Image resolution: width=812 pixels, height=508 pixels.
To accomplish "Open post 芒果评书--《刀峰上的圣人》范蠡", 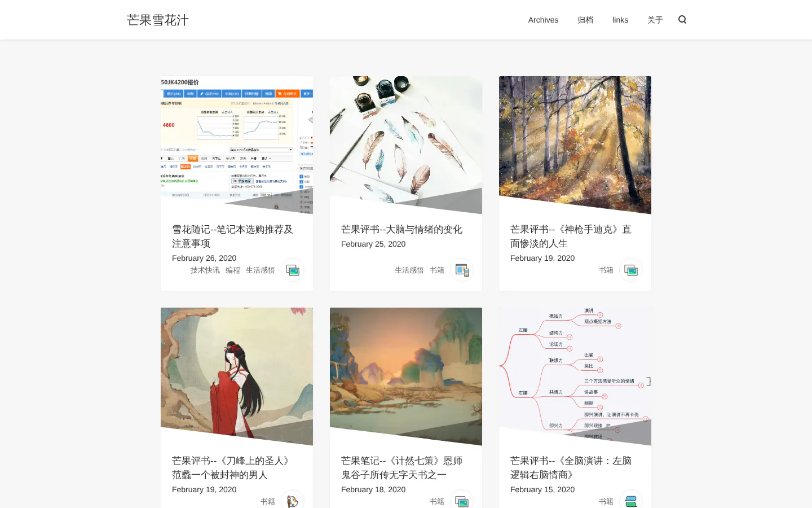I will tap(232, 467).
